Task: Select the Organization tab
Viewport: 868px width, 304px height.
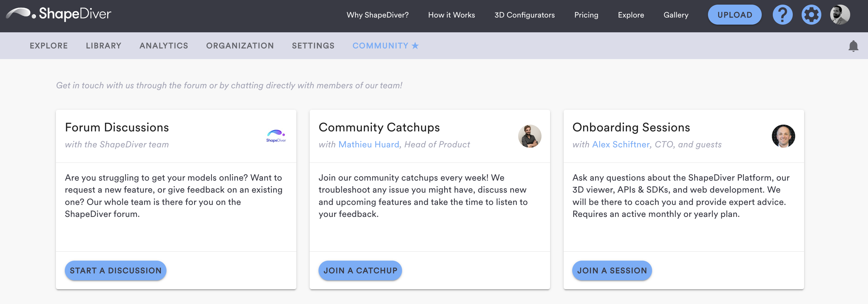Action: [x=240, y=46]
